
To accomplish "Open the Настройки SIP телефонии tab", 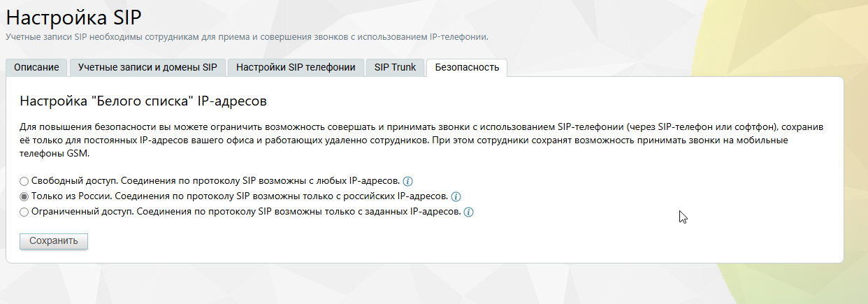I will tap(296, 68).
